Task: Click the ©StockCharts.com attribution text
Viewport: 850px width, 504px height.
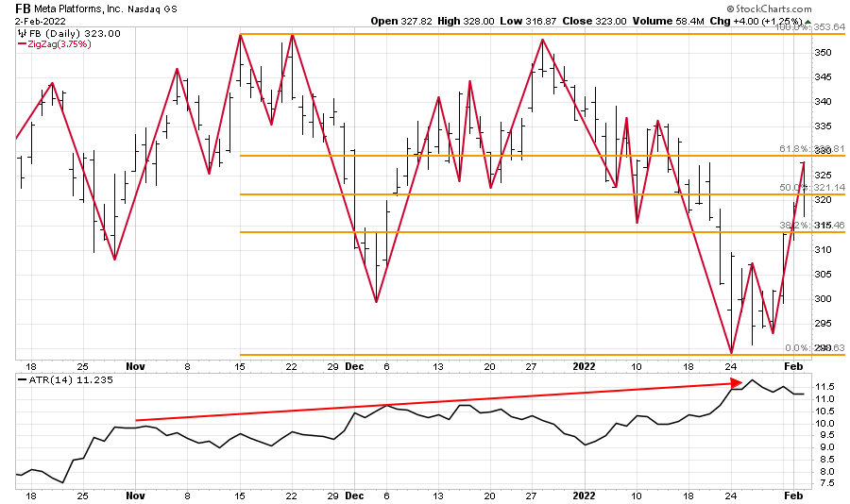Action: point(769,8)
